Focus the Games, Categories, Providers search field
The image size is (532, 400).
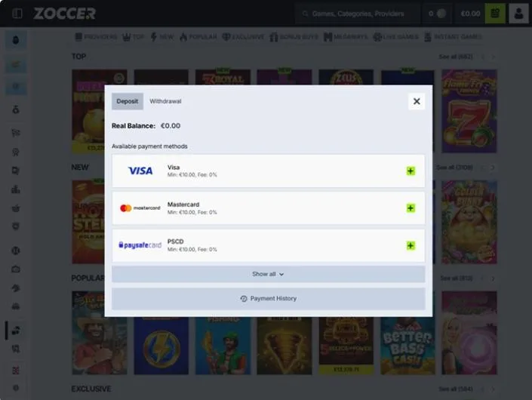point(357,14)
